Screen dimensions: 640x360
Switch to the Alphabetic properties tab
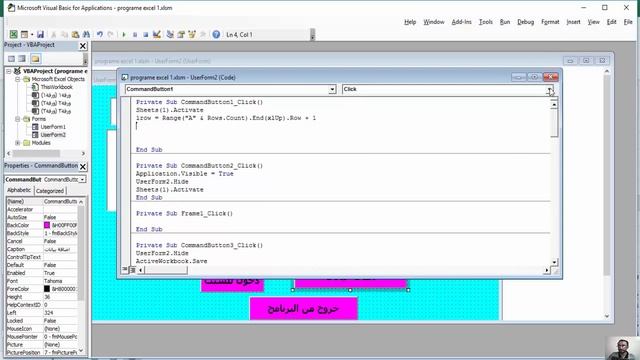click(x=19, y=191)
